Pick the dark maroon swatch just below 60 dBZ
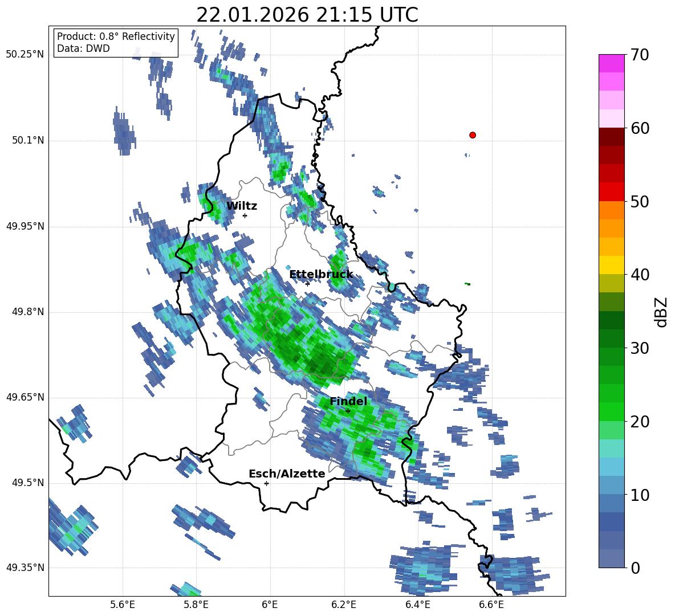Image resolution: width=675 pixels, height=616 pixels. pyautogui.click(x=611, y=137)
